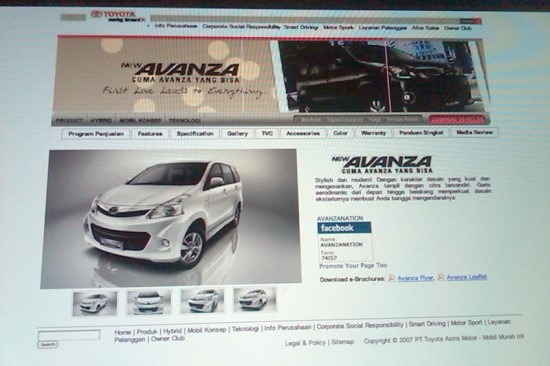Open Program Penjualan tab
The height and width of the screenshot is (366, 550).
tap(96, 134)
